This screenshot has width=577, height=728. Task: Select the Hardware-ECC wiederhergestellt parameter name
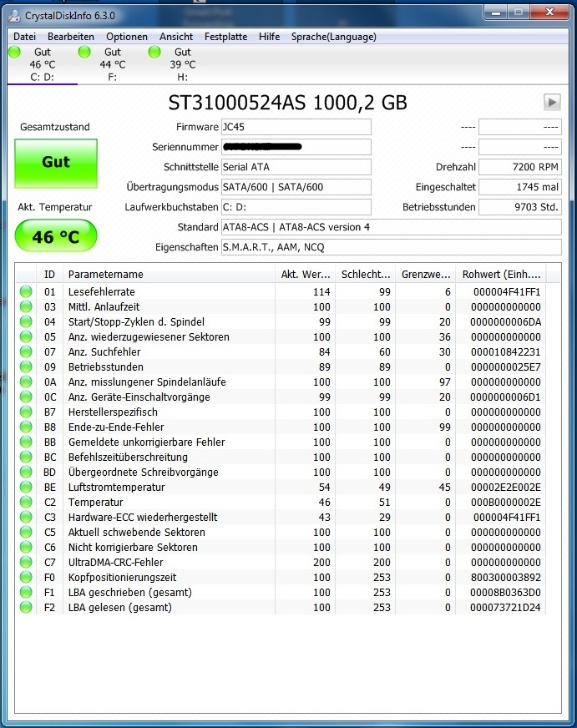coord(143,518)
